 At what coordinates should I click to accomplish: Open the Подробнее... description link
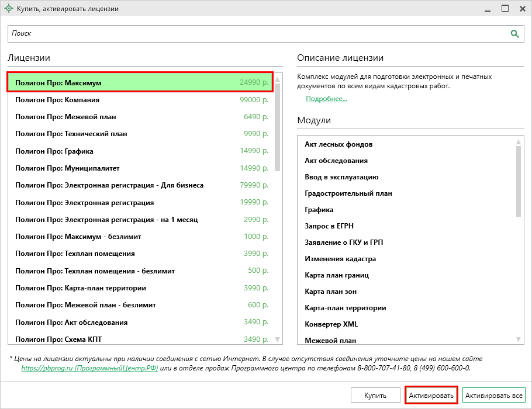[x=326, y=99]
